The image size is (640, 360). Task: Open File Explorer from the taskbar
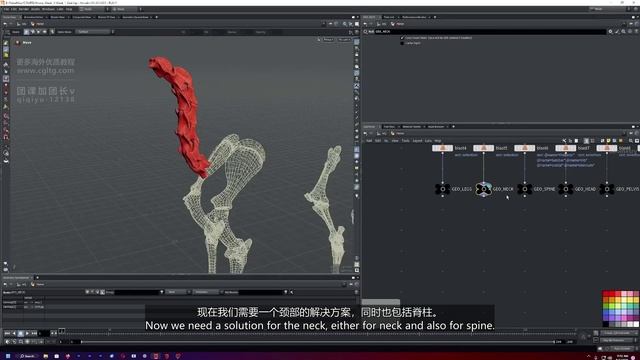46,356
